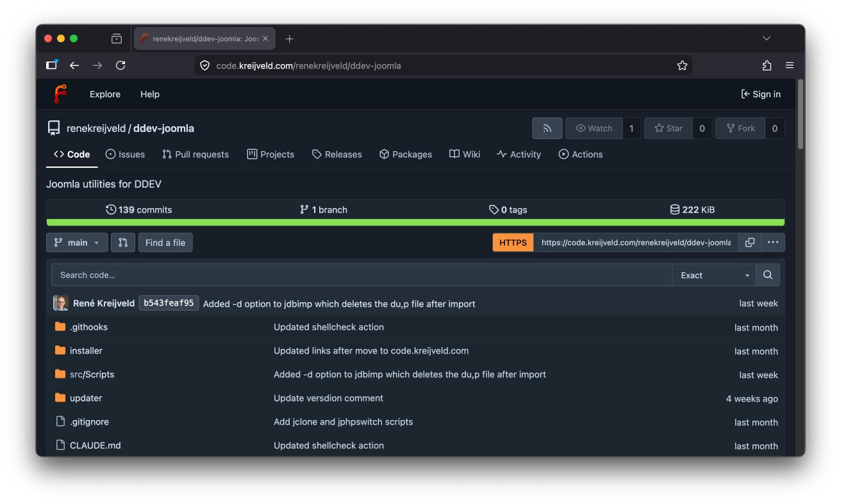This screenshot has height=504, width=841.
Task: Click the clone URL field
Action: click(x=636, y=243)
